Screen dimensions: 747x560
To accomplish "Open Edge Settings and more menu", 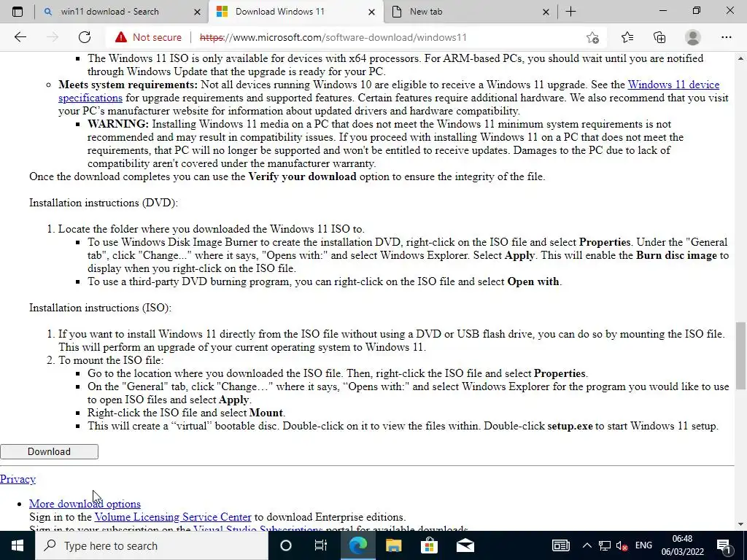I will pyautogui.click(x=726, y=37).
